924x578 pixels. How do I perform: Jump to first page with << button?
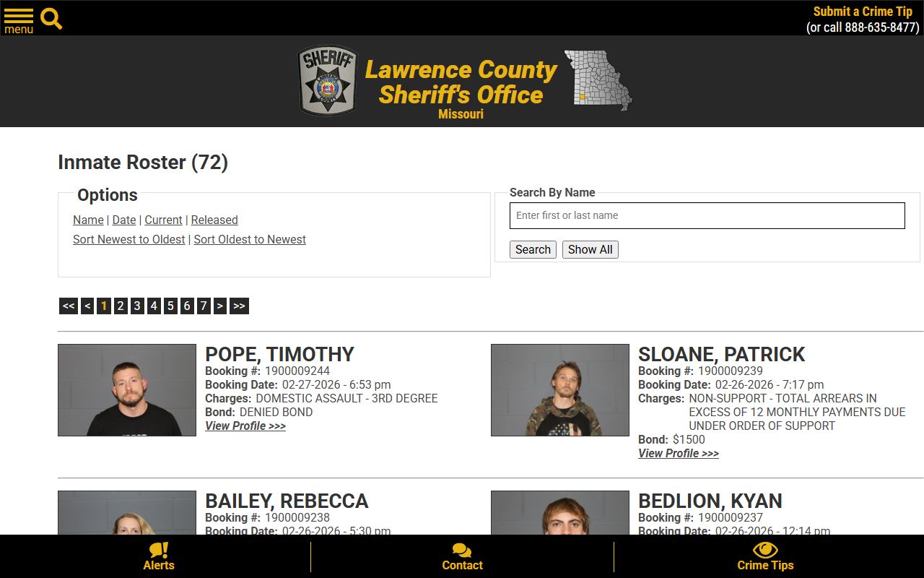pos(69,306)
